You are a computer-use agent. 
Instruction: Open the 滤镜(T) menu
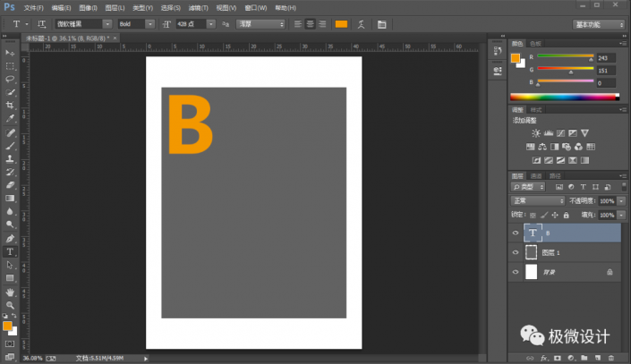[200, 7]
